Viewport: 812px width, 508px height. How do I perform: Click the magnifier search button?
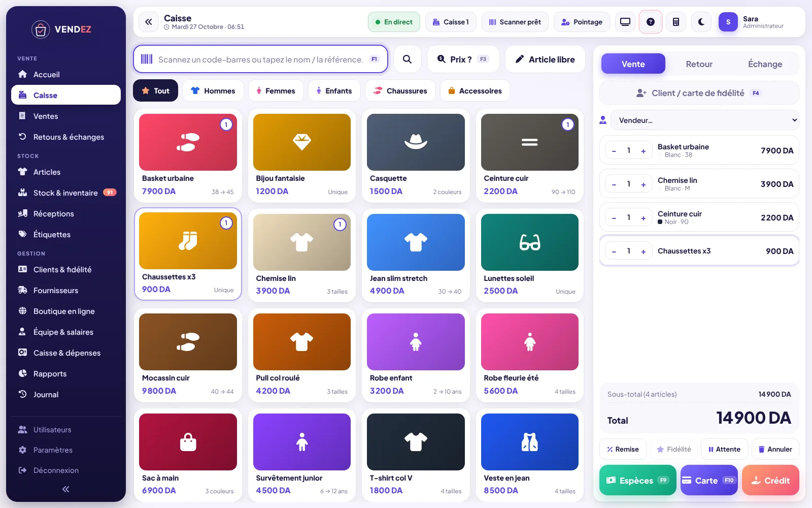(407, 59)
